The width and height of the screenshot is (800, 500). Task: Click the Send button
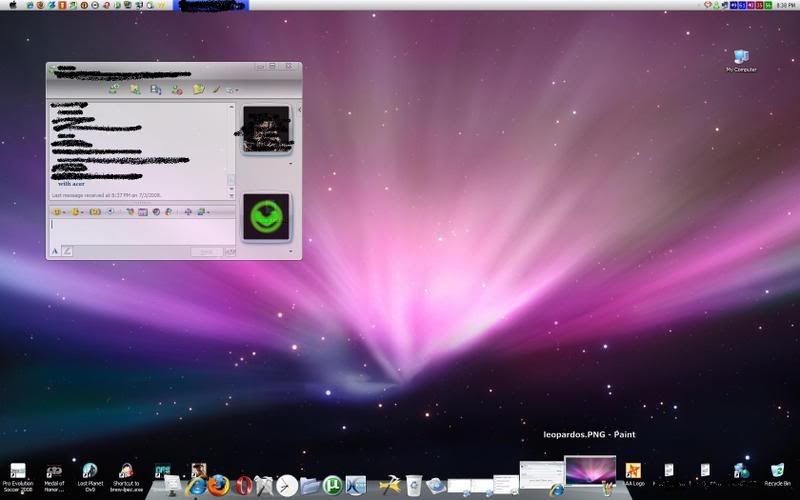coord(207,252)
